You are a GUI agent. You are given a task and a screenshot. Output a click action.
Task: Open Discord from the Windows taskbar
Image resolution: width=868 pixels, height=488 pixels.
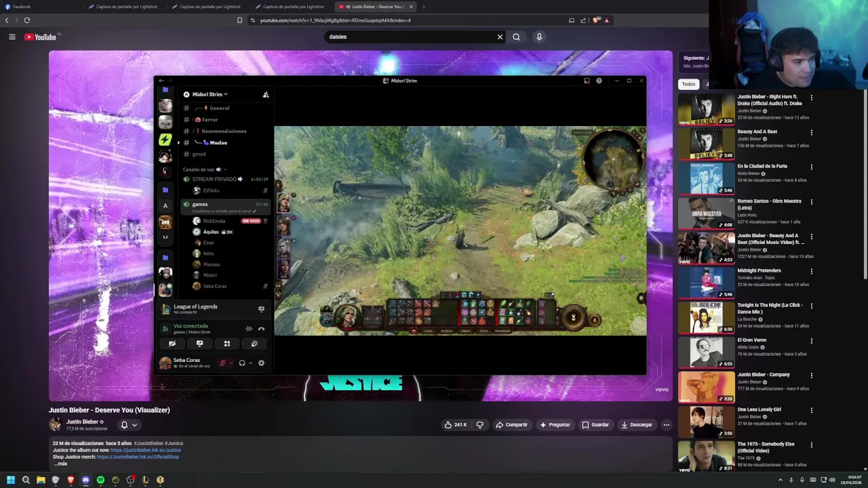point(85,480)
